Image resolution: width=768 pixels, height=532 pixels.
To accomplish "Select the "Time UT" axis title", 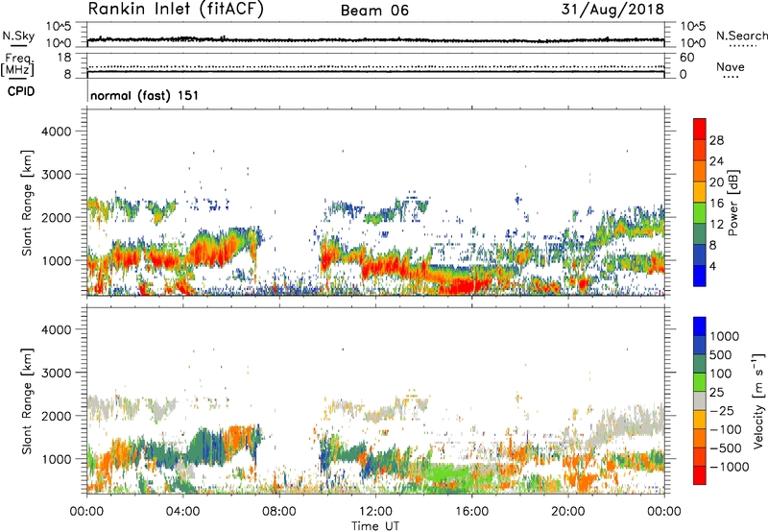I will click(375, 526).
